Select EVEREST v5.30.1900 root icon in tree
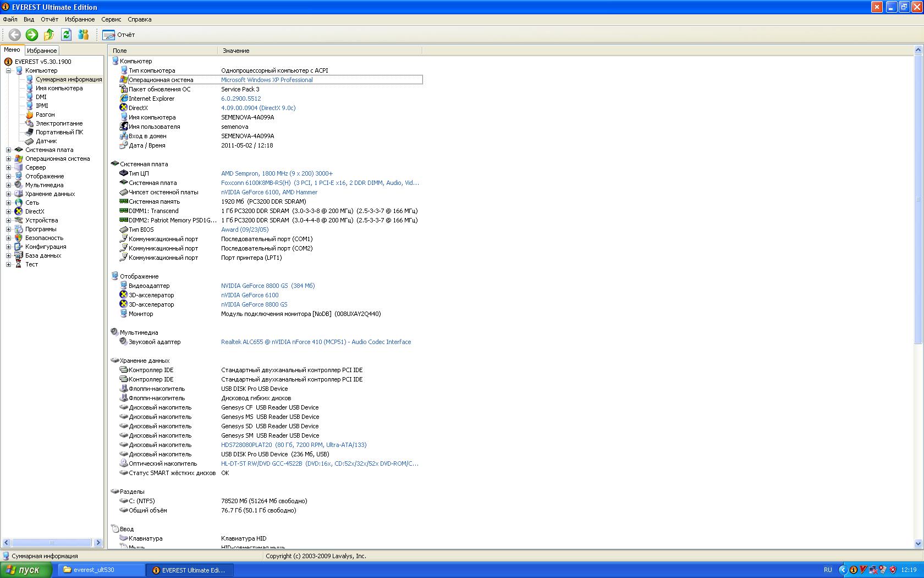Viewport: 924px width, 578px height. tap(8, 62)
